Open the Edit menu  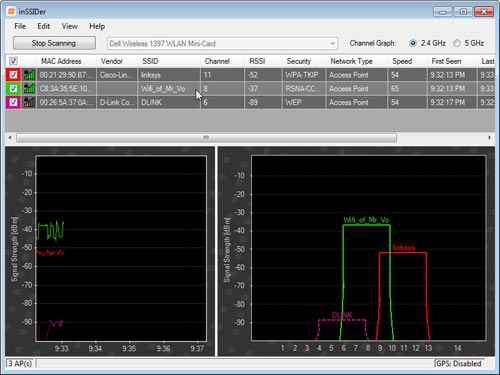pos(43,26)
